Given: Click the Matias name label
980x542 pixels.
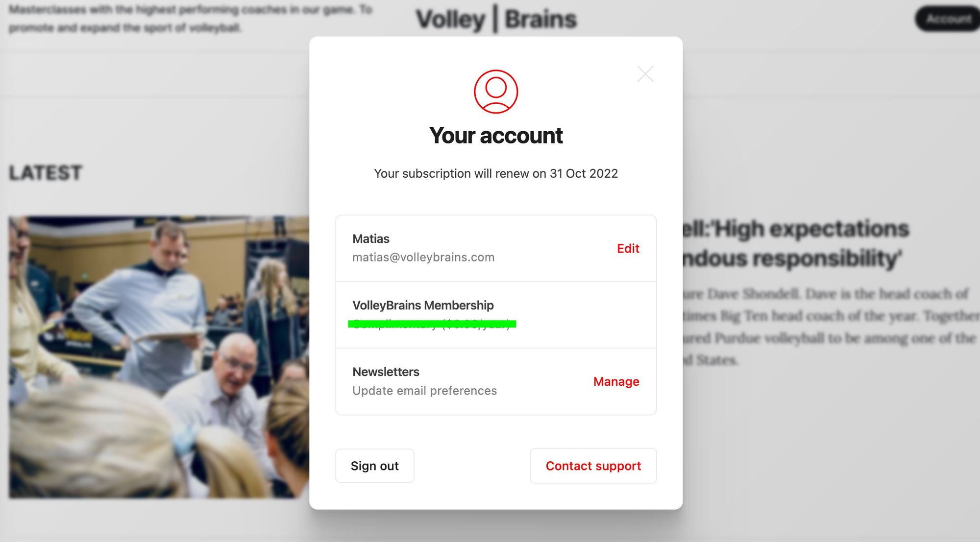Looking at the screenshot, I should point(371,239).
